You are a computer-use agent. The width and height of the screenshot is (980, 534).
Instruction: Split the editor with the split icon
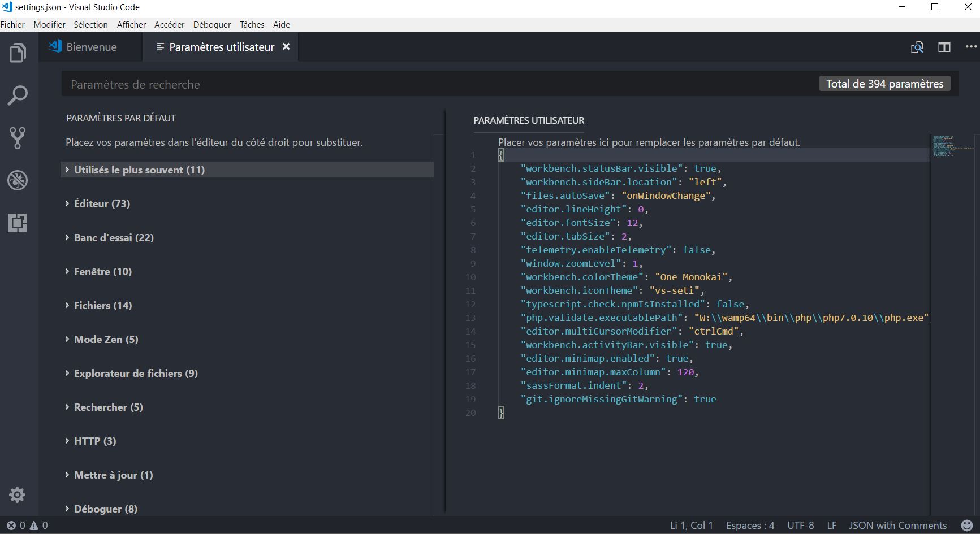click(x=944, y=47)
